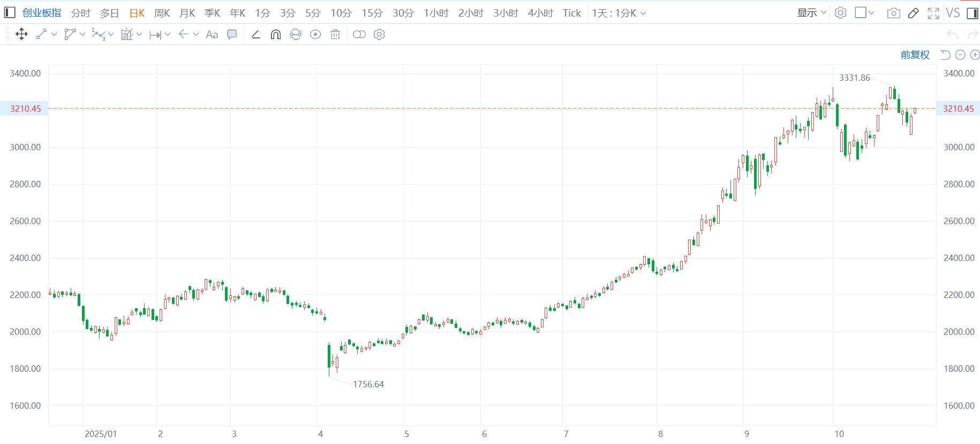Toggle the left sidebar panel

[10, 13]
